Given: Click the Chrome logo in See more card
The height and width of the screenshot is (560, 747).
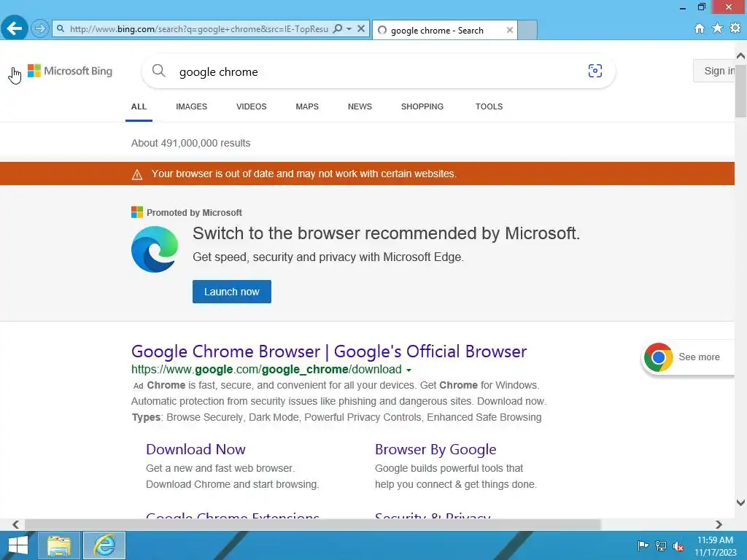Looking at the screenshot, I should click(659, 357).
